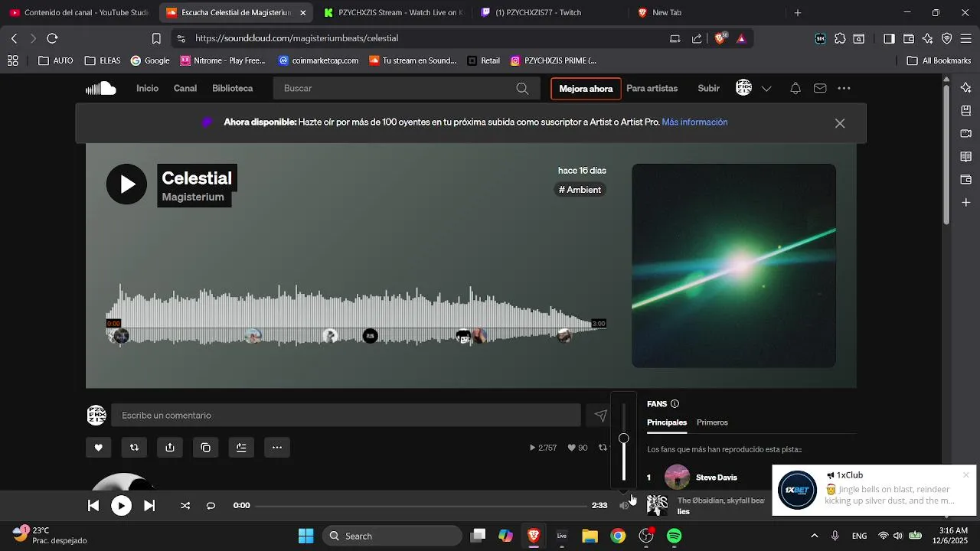The image size is (980, 551).
Task: Open the All Bookmarks folder
Action: click(x=939, y=60)
